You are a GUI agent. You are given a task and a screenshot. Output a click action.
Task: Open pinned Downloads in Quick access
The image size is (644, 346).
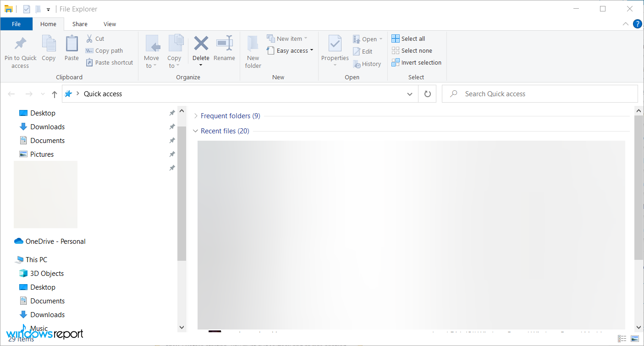(47, 127)
